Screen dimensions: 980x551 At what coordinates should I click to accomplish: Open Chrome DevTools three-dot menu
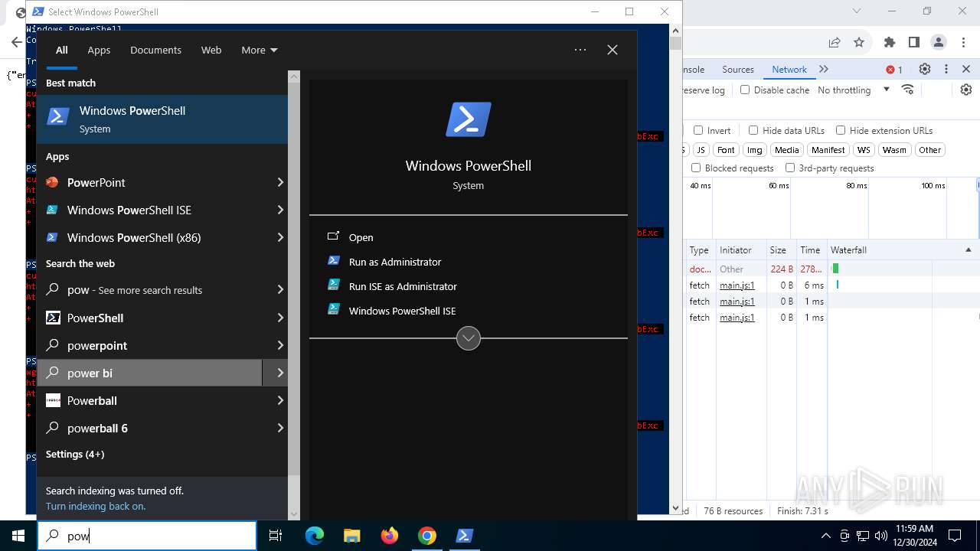tap(946, 69)
